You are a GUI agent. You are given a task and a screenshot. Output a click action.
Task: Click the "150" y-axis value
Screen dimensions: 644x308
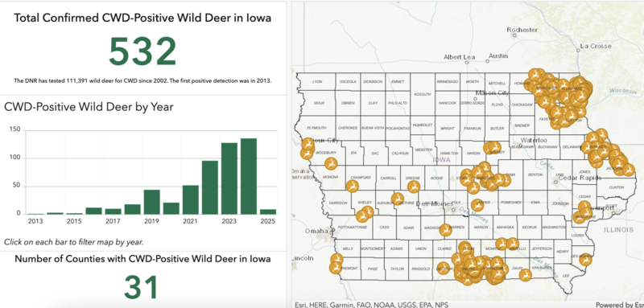tap(15, 130)
